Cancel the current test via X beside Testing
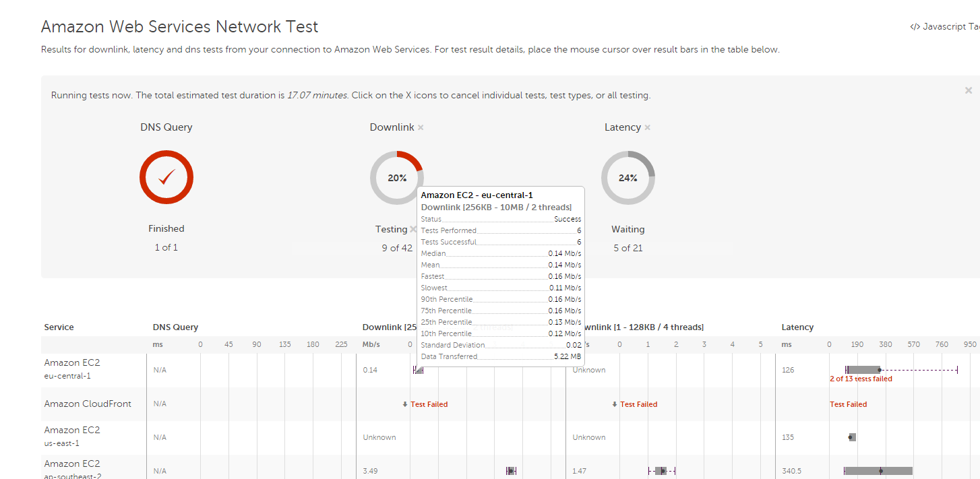980x479 pixels. [x=413, y=229]
